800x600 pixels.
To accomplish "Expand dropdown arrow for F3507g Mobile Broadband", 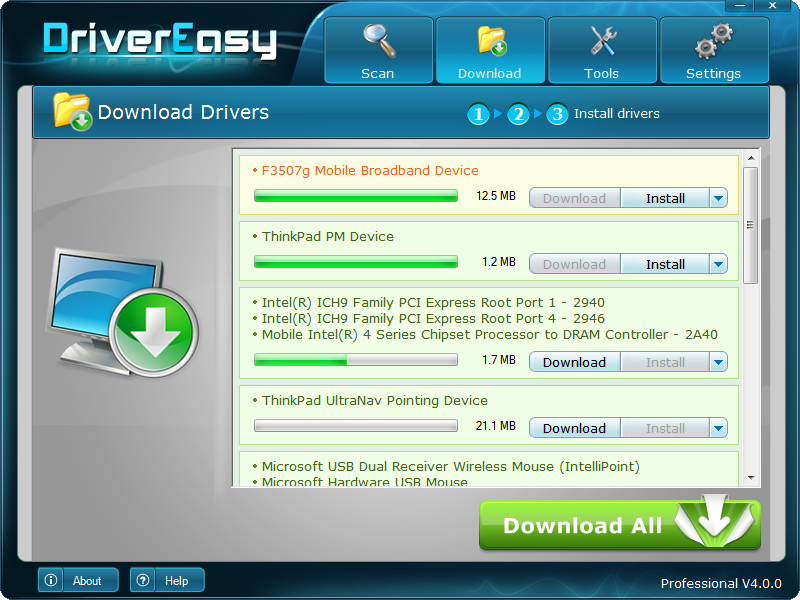I will click(718, 198).
